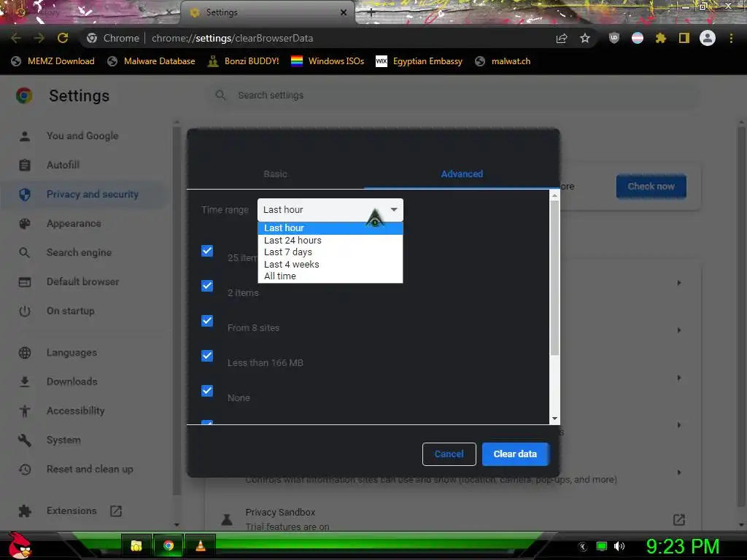The width and height of the screenshot is (747, 560).
Task: Toggle the side panel icon
Action: pyautogui.click(x=684, y=38)
